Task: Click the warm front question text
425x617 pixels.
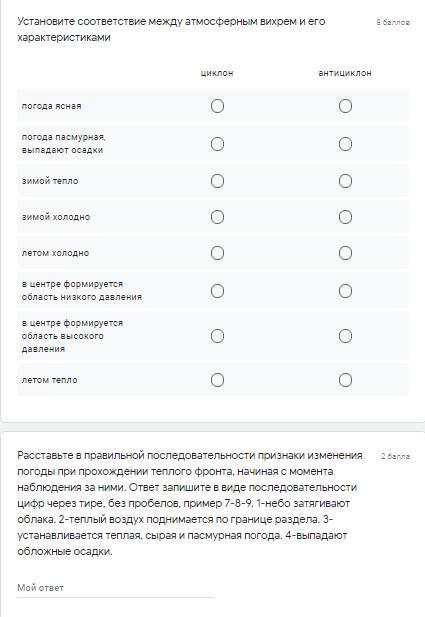Action: pos(190,503)
